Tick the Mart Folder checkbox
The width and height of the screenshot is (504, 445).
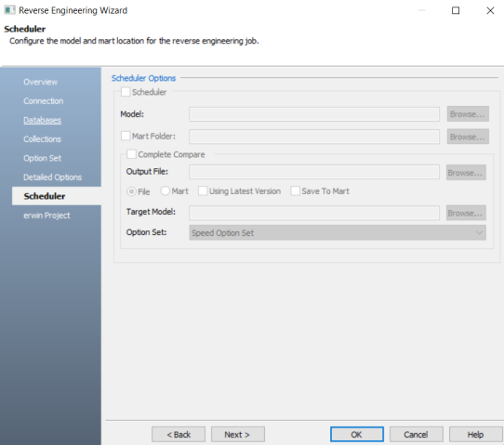126,136
